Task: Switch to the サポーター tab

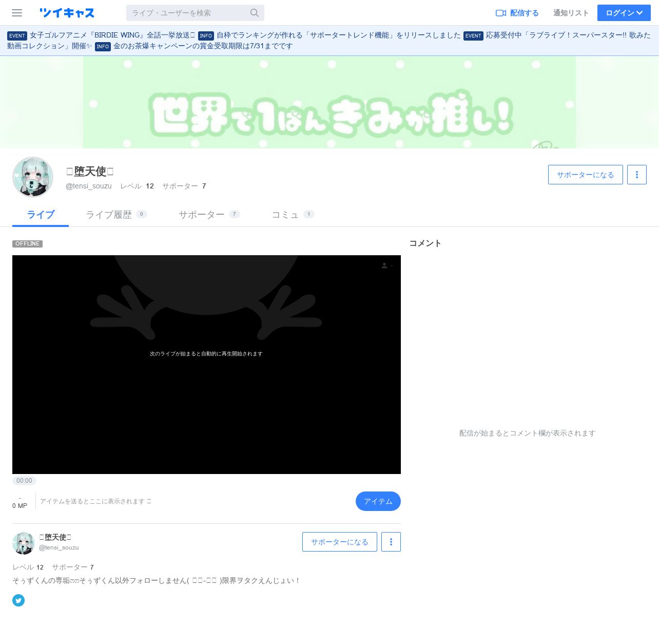Action: tap(209, 215)
